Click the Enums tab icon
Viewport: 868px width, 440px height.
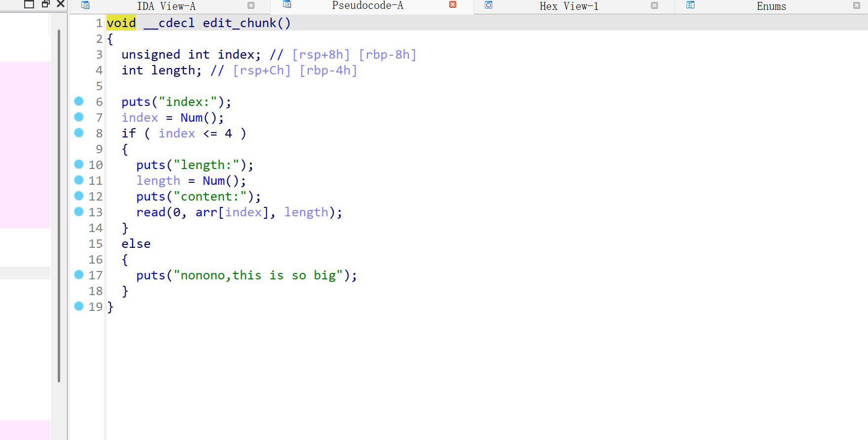click(690, 5)
